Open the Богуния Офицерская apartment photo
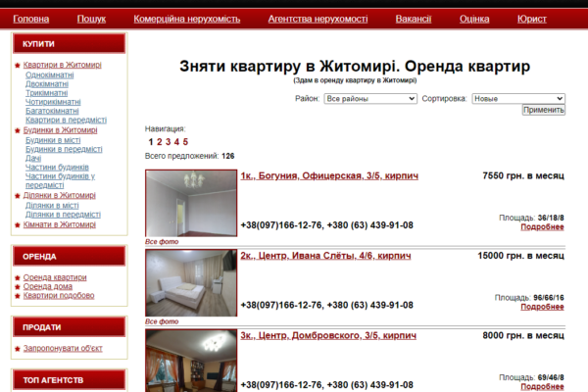 190,203
